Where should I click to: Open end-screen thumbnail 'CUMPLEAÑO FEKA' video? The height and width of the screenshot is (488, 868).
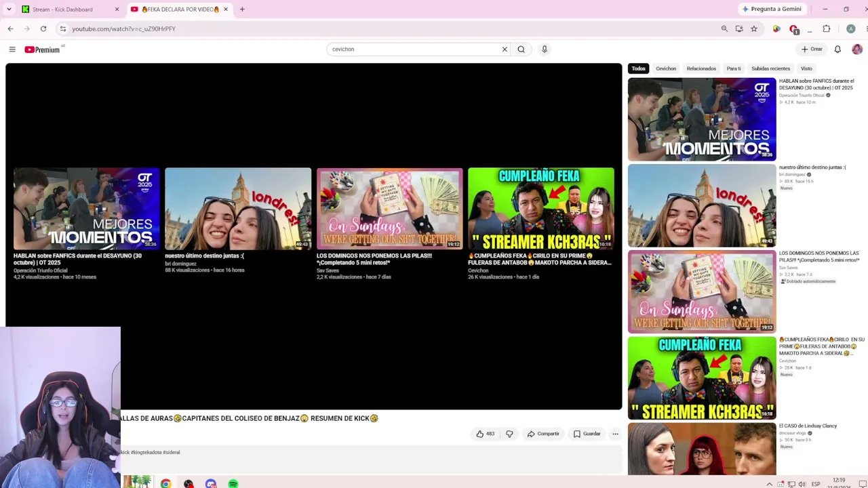tap(541, 209)
